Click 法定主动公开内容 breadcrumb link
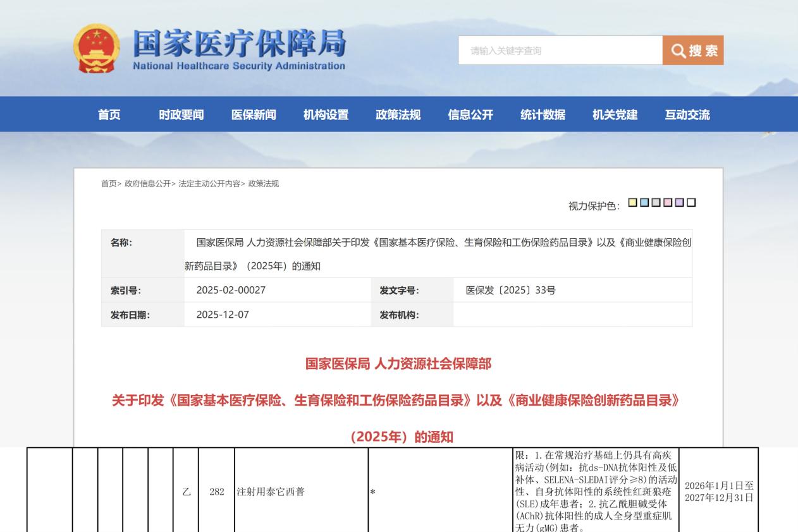The image size is (798, 532). [209, 184]
